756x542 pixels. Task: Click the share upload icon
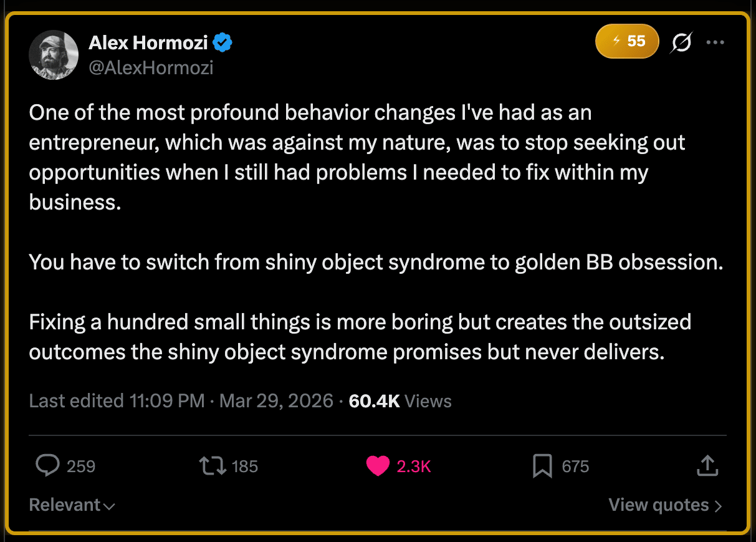coord(707,465)
